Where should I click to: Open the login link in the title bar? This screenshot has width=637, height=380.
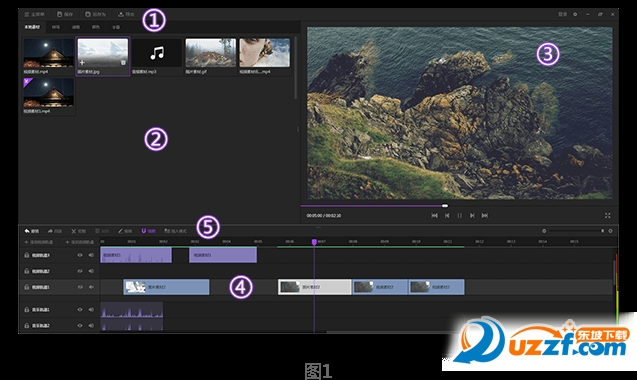pyautogui.click(x=562, y=14)
